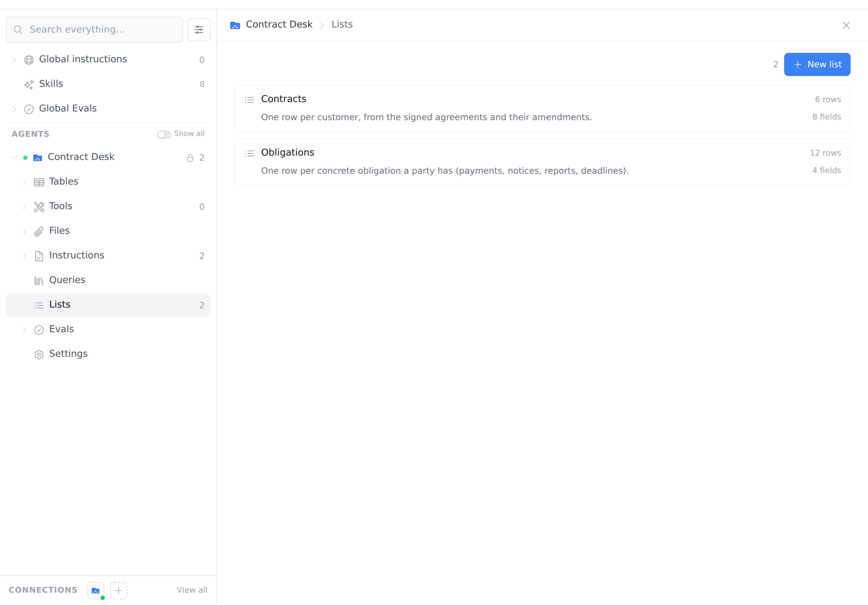Click the CONNECTIONS heading label

tap(43, 590)
